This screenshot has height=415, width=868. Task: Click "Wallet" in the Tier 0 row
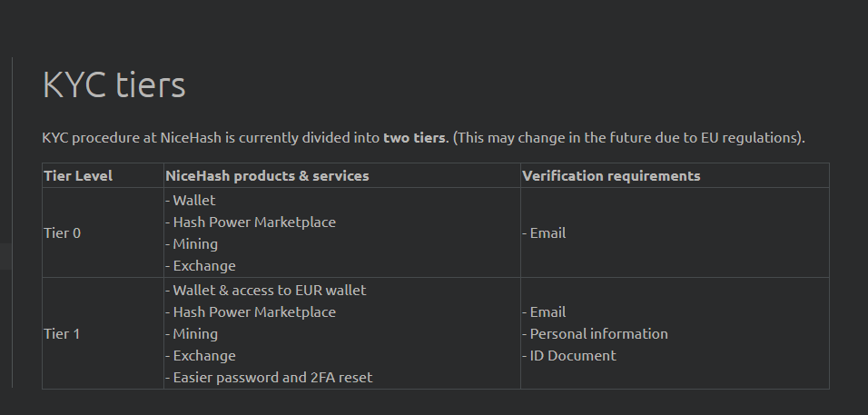pos(194,201)
